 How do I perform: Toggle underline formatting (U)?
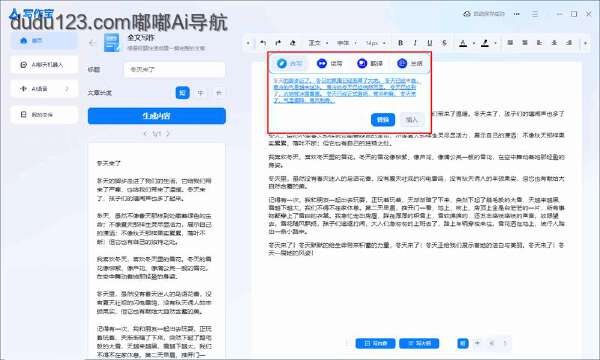point(430,43)
